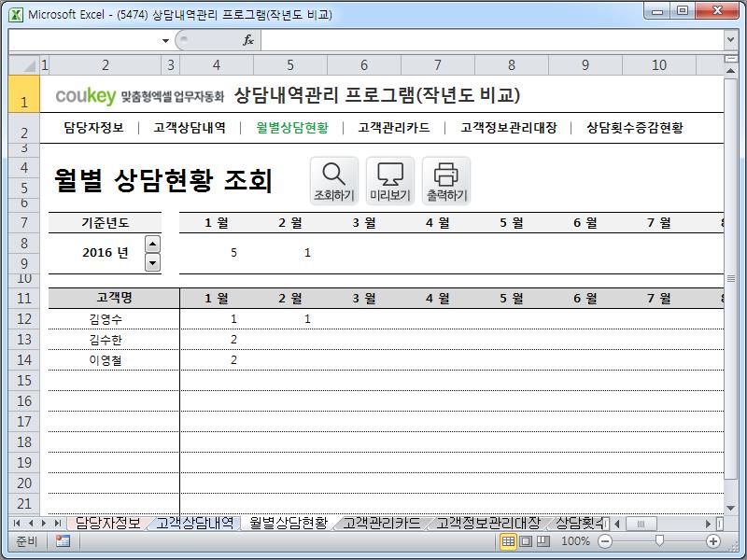Viewport: 747px width, 560px height.
Task: Click the vertical scrollbar up arrow
Action: tap(730, 71)
